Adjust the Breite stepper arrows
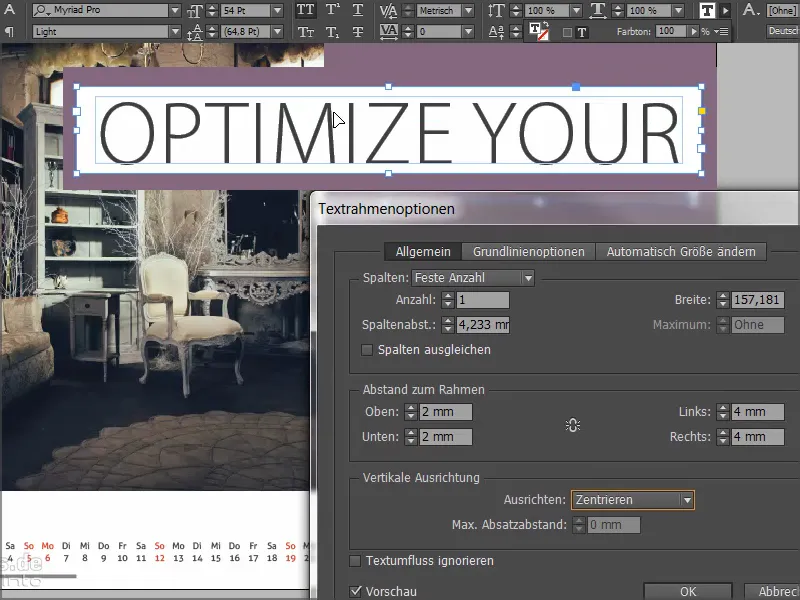Screen dimensions: 800x600 click(x=722, y=300)
